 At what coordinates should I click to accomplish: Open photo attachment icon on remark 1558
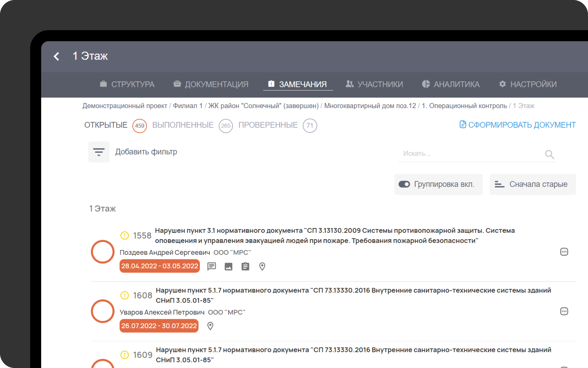coord(228,266)
